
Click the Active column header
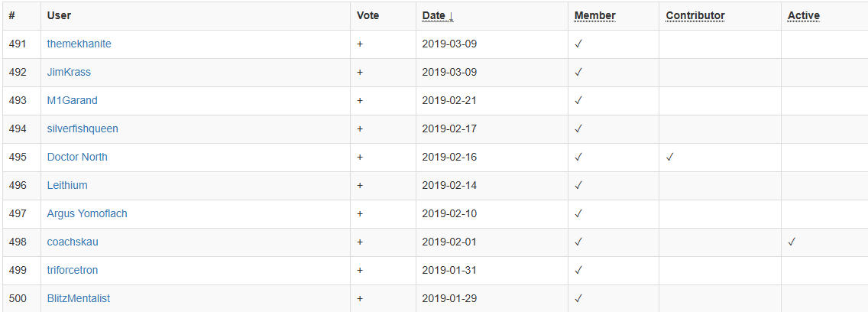pyautogui.click(x=803, y=15)
